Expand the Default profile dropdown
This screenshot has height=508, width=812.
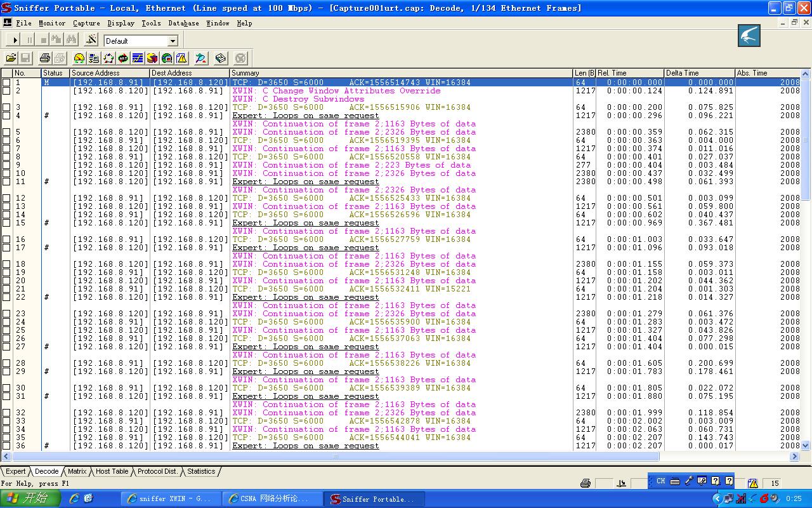pos(173,41)
